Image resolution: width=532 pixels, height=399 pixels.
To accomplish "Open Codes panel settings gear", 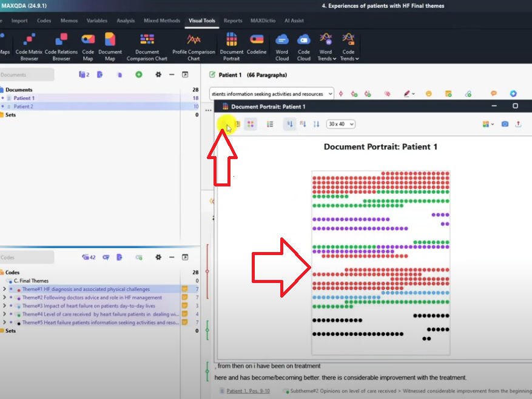I will [158, 257].
